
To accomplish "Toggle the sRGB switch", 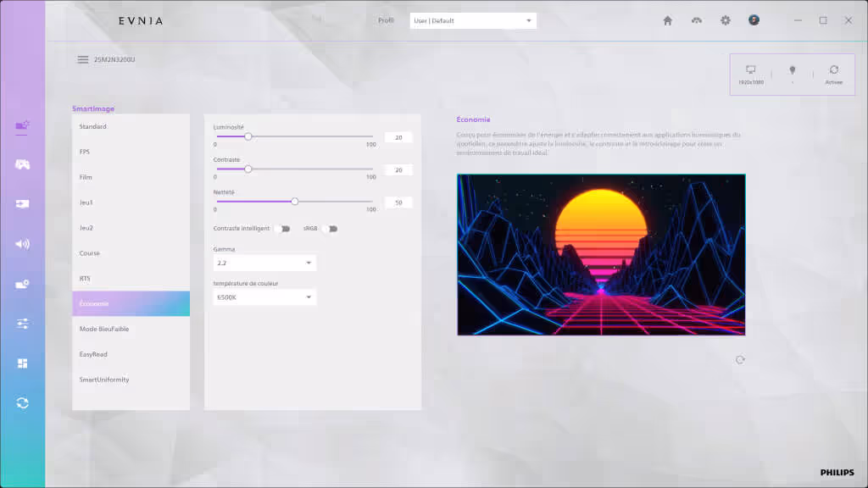I will pos(329,229).
